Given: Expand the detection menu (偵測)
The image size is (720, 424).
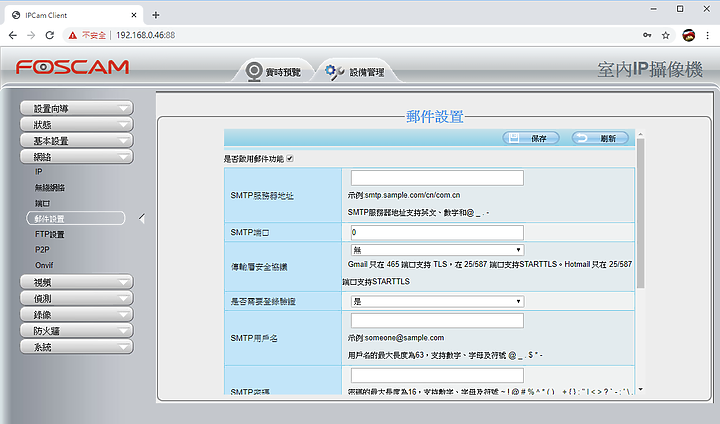Looking at the screenshot, I should point(77,298).
